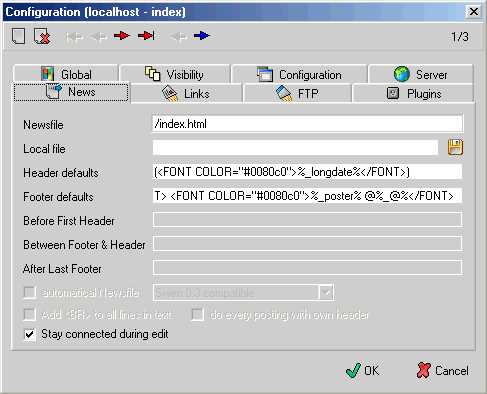Click the grayed previous record arrow

click(x=99, y=37)
